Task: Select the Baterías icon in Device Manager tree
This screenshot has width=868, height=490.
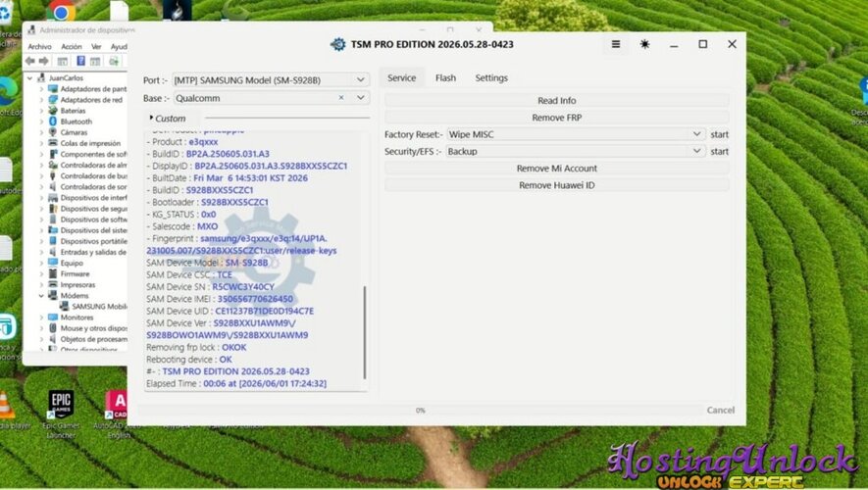Action: (53, 111)
